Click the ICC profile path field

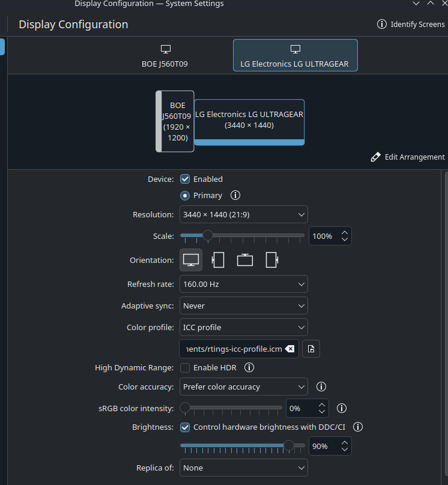tap(239, 349)
